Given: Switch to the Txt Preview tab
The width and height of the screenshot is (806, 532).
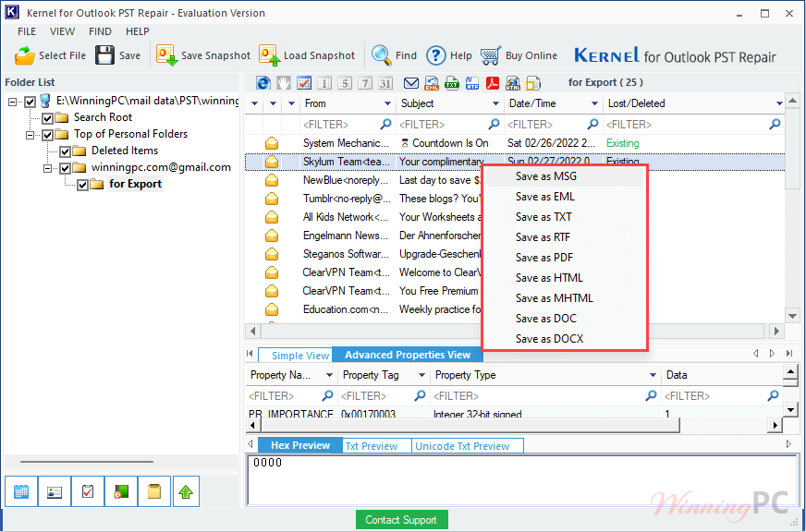Looking at the screenshot, I should click(x=377, y=446).
